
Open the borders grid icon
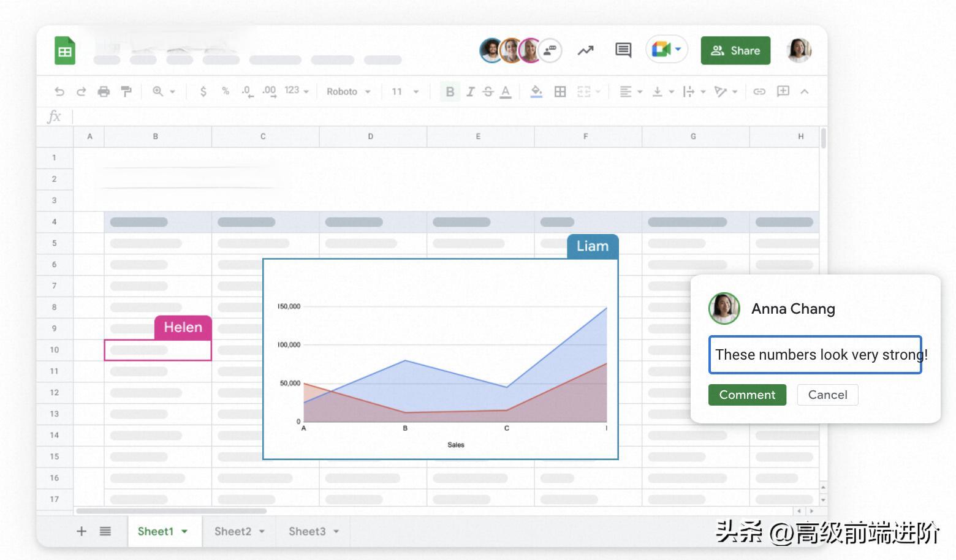560,91
